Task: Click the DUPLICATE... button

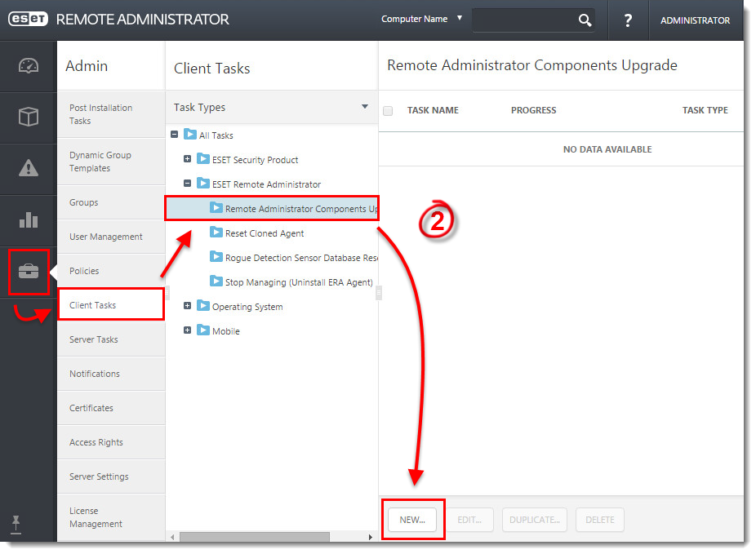Action: pos(534,520)
